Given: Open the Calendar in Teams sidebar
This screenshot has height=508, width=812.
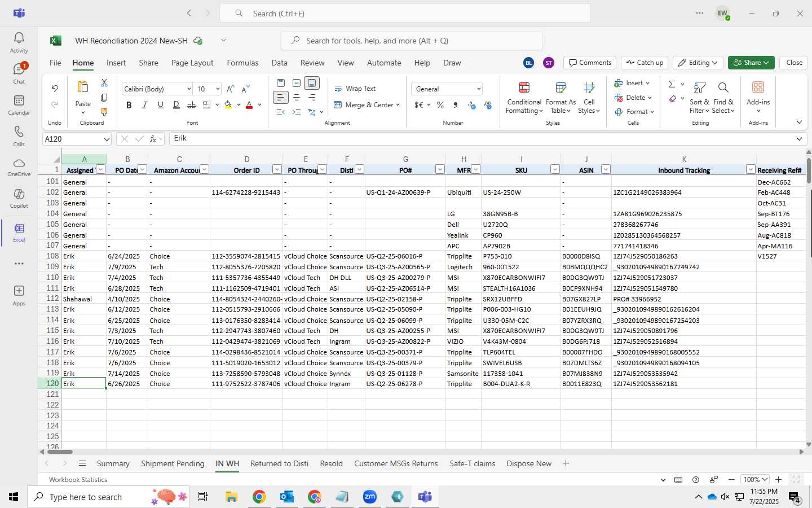Looking at the screenshot, I should [x=19, y=105].
